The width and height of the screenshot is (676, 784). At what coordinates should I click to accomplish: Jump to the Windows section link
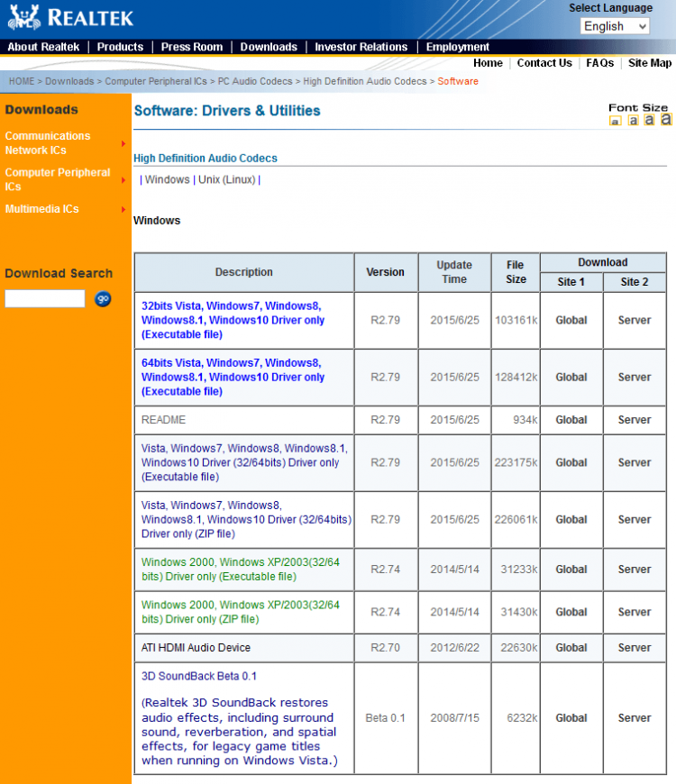click(167, 179)
